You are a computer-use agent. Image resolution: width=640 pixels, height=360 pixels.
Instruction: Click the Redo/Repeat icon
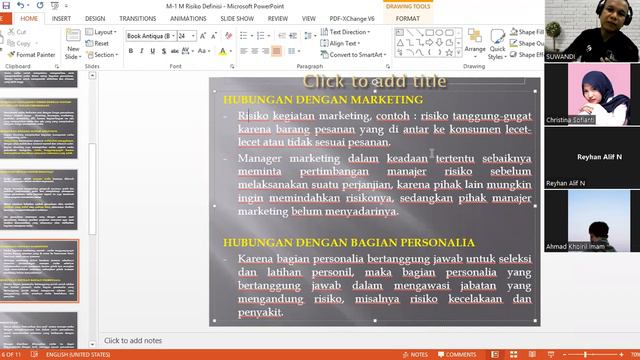tap(40, 5)
